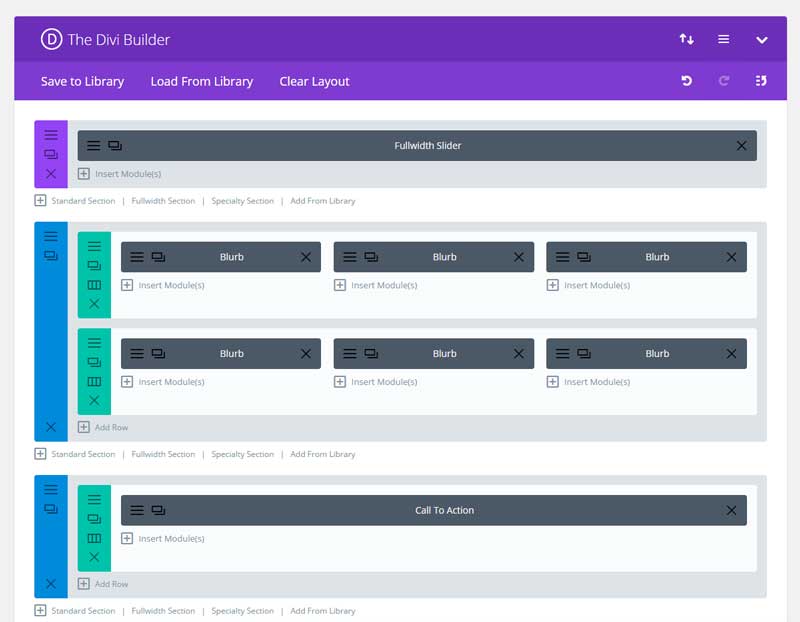Open the history states icon
The image size is (800, 622).
point(761,81)
